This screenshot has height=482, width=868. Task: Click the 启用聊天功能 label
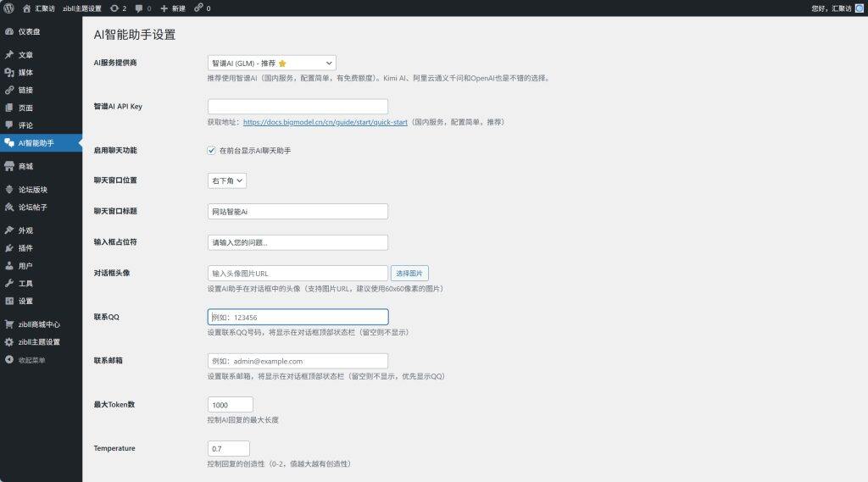115,150
